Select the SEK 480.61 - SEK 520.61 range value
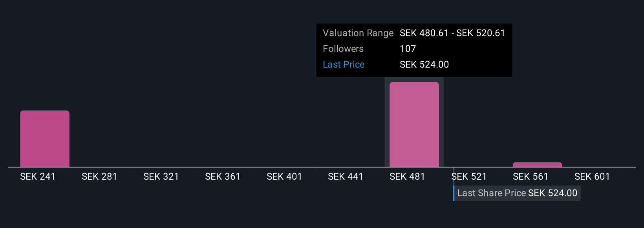 452,33
